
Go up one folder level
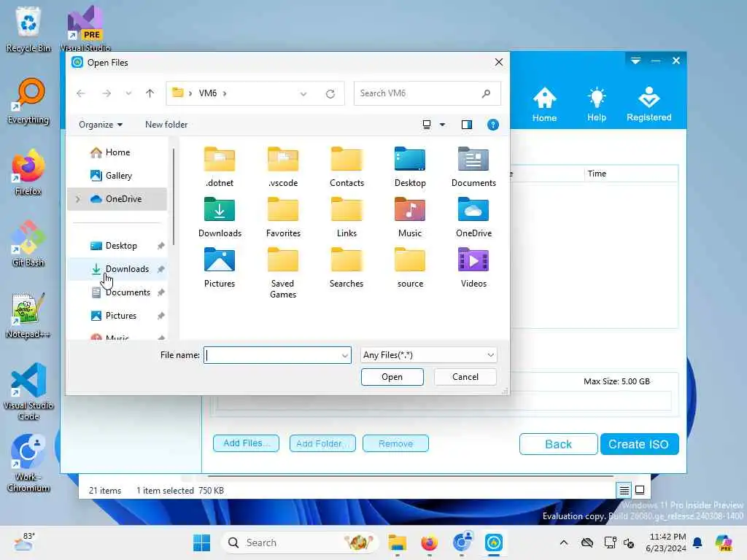(x=150, y=93)
